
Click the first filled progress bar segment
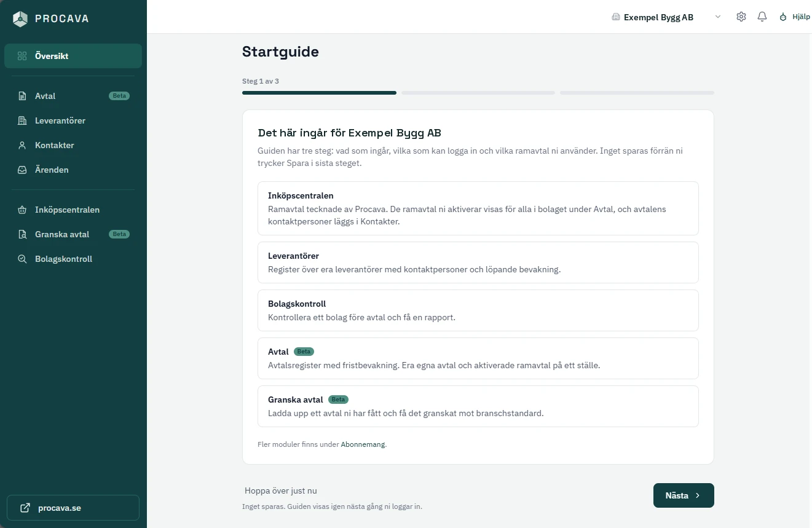click(319, 93)
